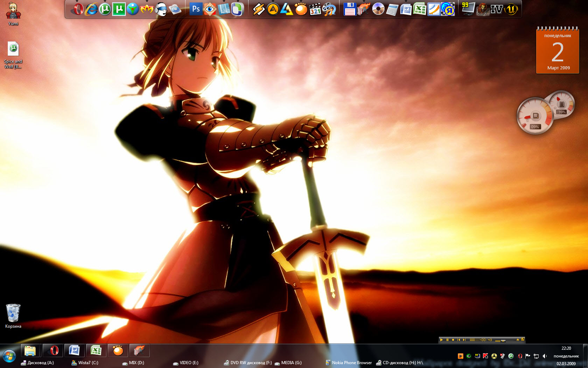Click the Show Desktop button

(x=585, y=356)
